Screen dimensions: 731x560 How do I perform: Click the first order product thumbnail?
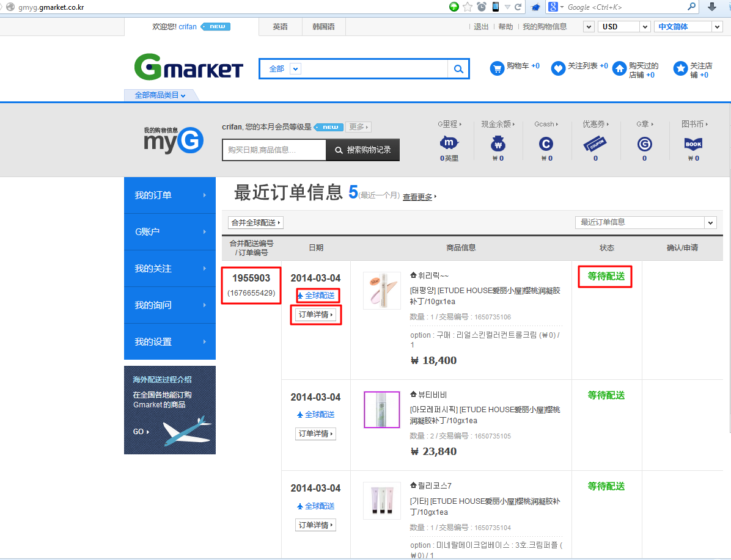(382, 290)
